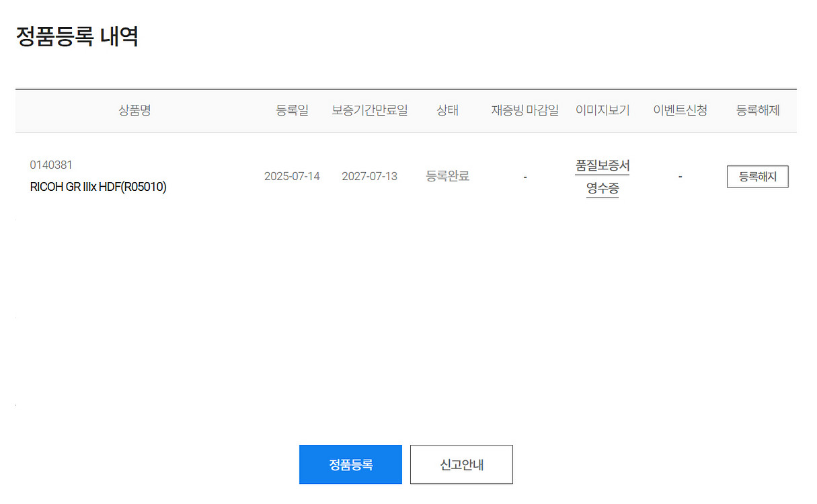
Task: Click the 이벤트신청 column header
Action: click(680, 111)
